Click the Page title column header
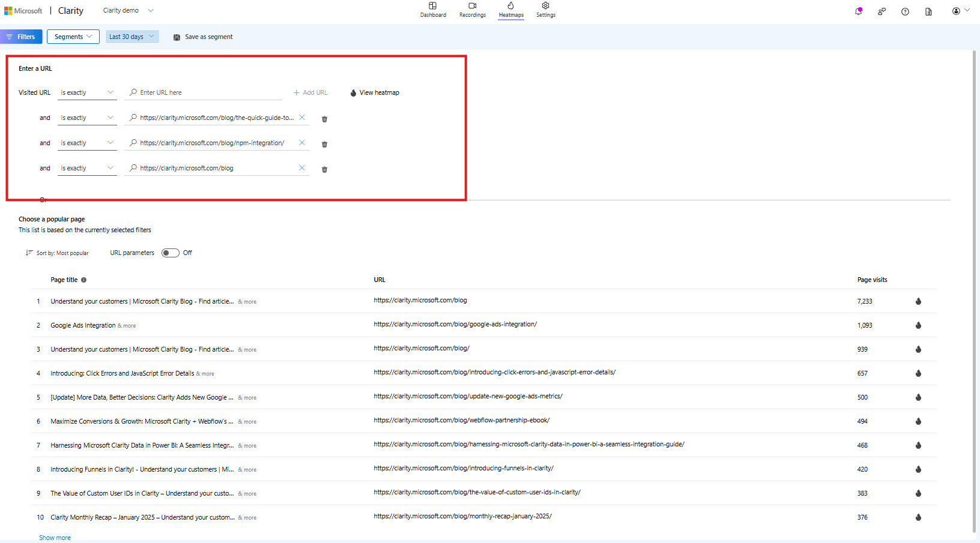 pos(64,280)
